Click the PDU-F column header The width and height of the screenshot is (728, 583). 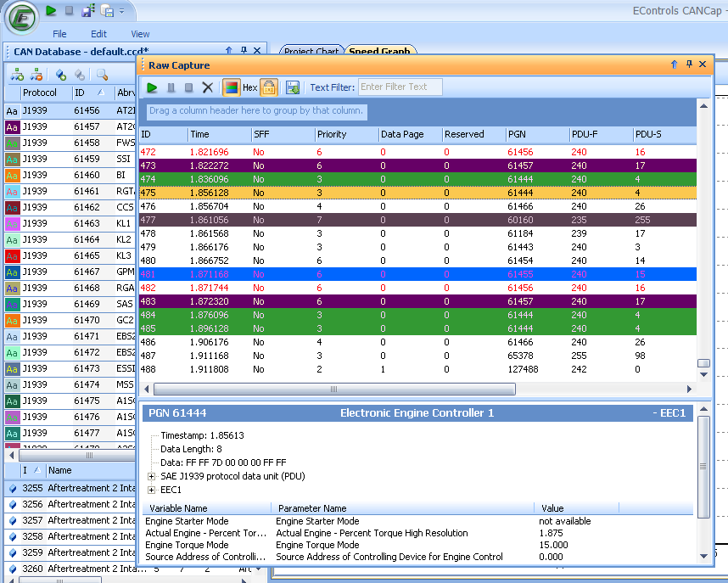tap(602, 134)
